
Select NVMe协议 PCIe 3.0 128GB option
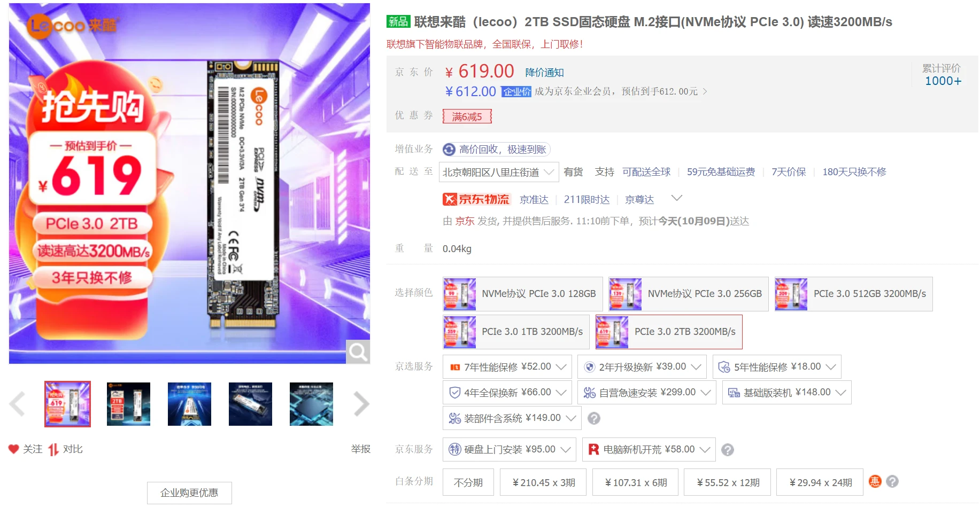[522, 294]
